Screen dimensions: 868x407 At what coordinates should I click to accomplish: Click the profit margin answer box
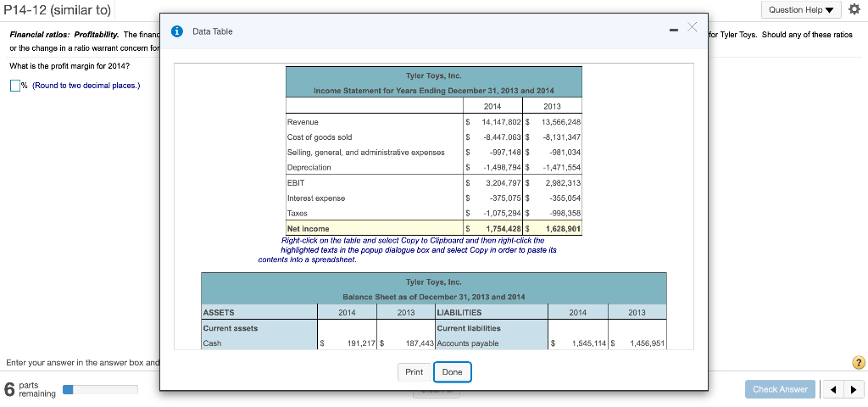tap(15, 86)
